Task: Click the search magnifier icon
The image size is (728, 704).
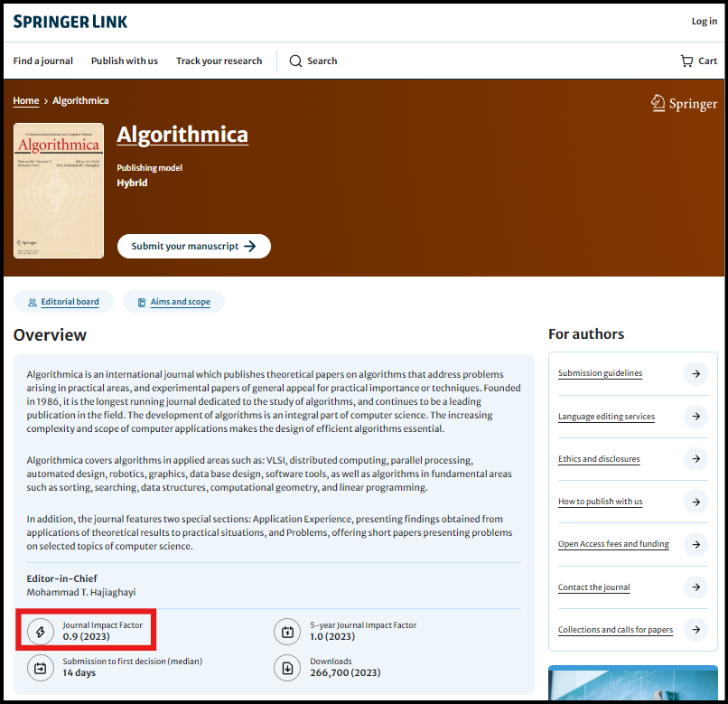Action: coord(295,61)
